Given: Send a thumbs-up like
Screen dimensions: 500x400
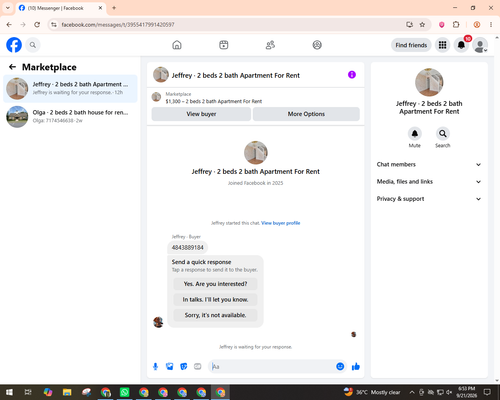Looking at the screenshot, I should [x=356, y=367].
